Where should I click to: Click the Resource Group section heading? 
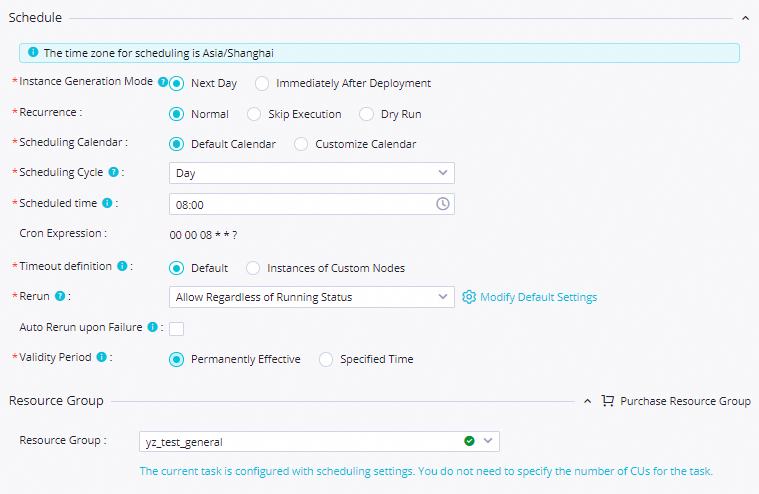(x=56, y=401)
